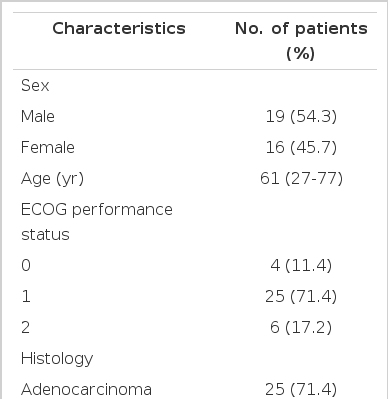Image resolution: width=388 pixels, height=399 pixels.
Task: Select the ECOG status 1 value 25 (71.4)
Action: [301, 296]
